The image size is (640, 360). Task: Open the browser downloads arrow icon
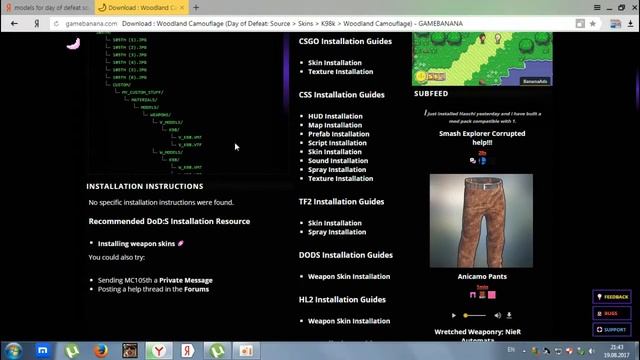click(x=631, y=24)
